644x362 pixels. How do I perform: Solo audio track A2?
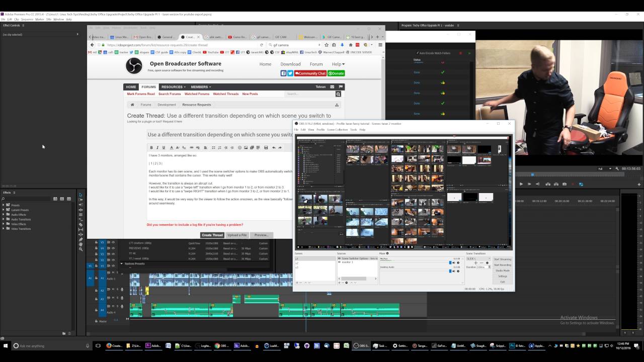tap(117, 289)
